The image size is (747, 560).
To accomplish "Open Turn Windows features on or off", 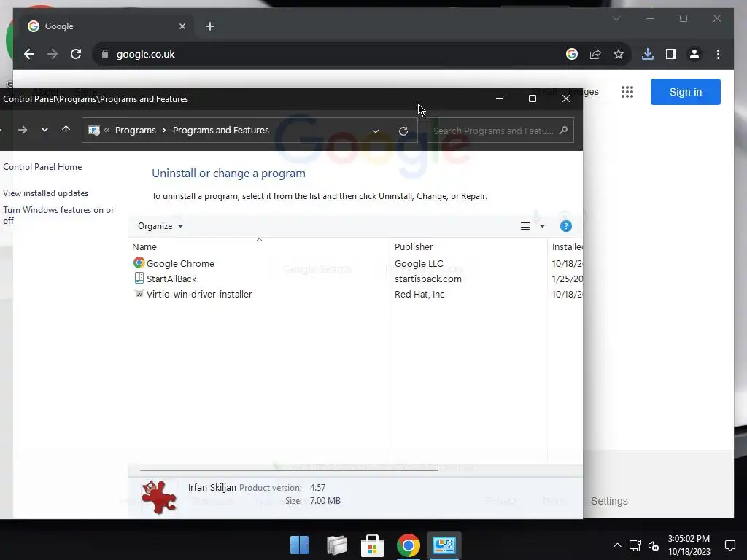I will pyautogui.click(x=58, y=215).
